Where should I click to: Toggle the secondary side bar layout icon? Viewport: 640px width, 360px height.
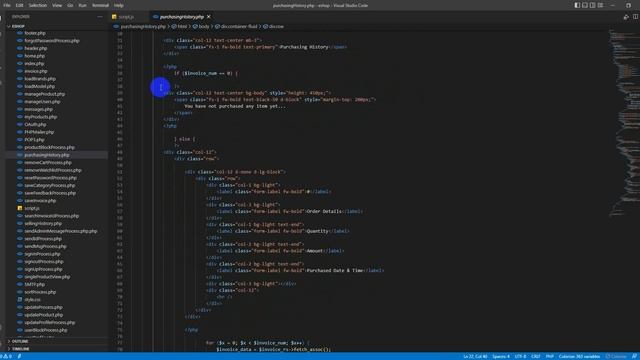[x=593, y=5]
